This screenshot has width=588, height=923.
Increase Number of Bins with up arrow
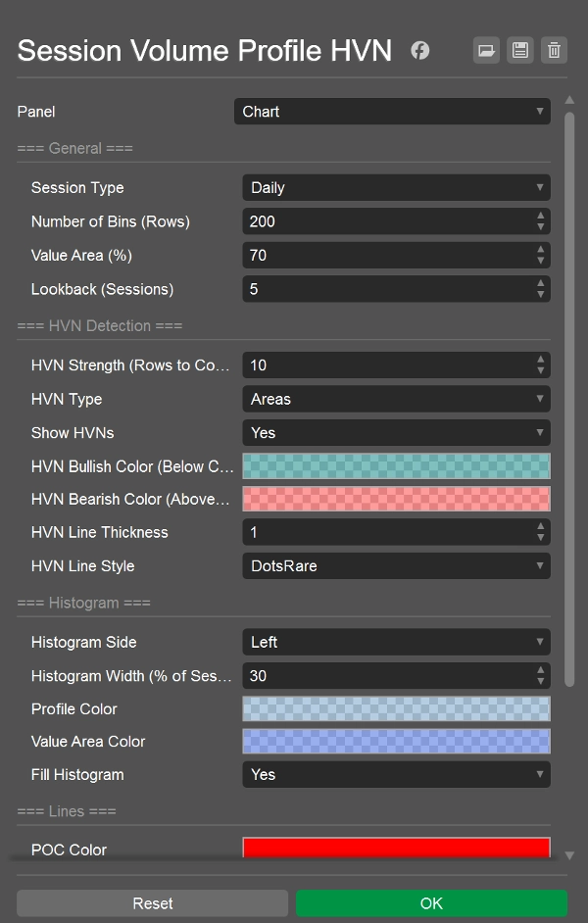(x=540, y=216)
